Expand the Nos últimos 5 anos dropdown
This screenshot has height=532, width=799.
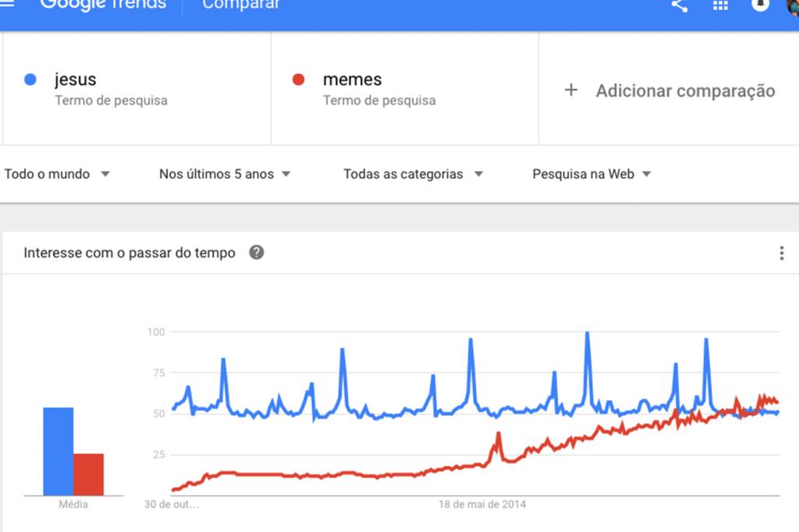point(225,174)
